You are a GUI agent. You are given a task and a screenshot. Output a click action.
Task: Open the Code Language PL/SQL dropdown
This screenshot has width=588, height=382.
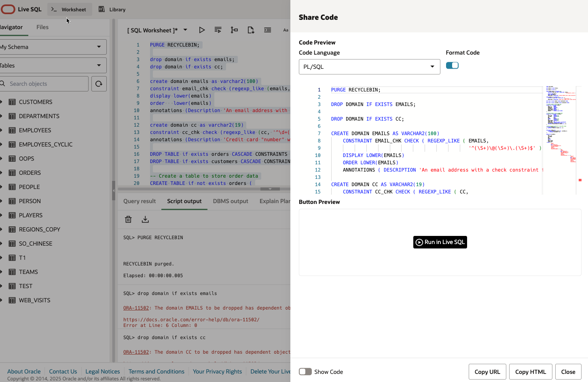tap(369, 67)
